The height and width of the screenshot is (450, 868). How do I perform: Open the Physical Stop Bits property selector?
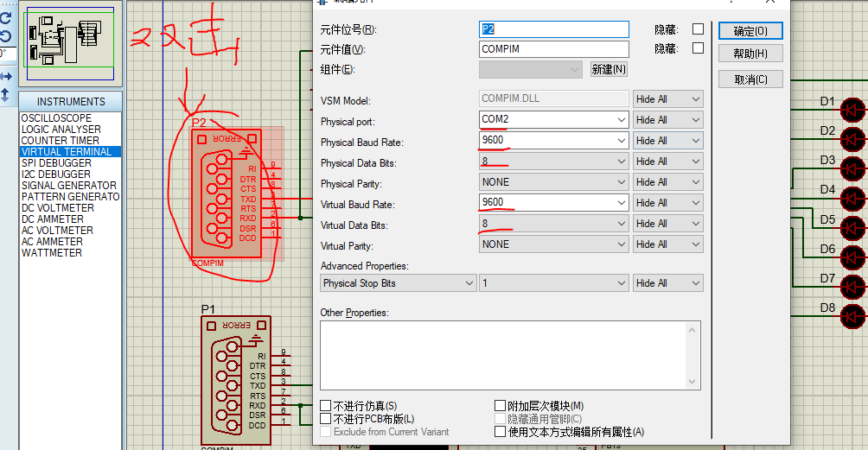coord(398,283)
